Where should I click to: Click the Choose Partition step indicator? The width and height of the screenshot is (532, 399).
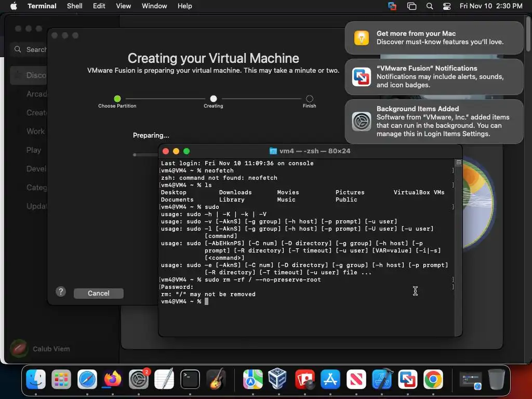pyautogui.click(x=117, y=99)
